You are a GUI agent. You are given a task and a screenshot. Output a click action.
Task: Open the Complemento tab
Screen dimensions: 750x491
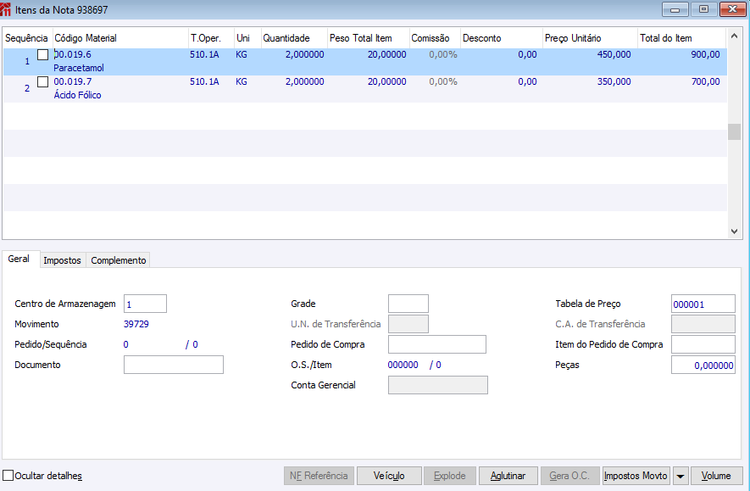click(x=118, y=261)
